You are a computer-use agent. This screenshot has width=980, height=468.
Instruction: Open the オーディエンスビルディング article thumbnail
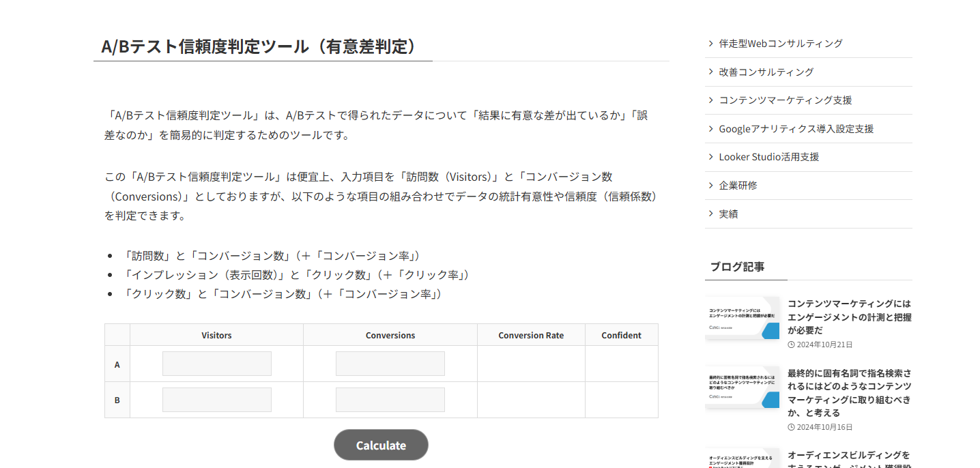point(743,458)
